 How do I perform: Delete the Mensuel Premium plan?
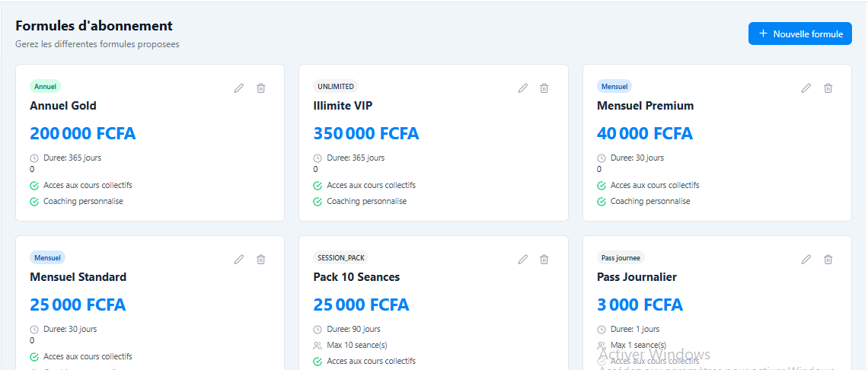click(828, 88)
